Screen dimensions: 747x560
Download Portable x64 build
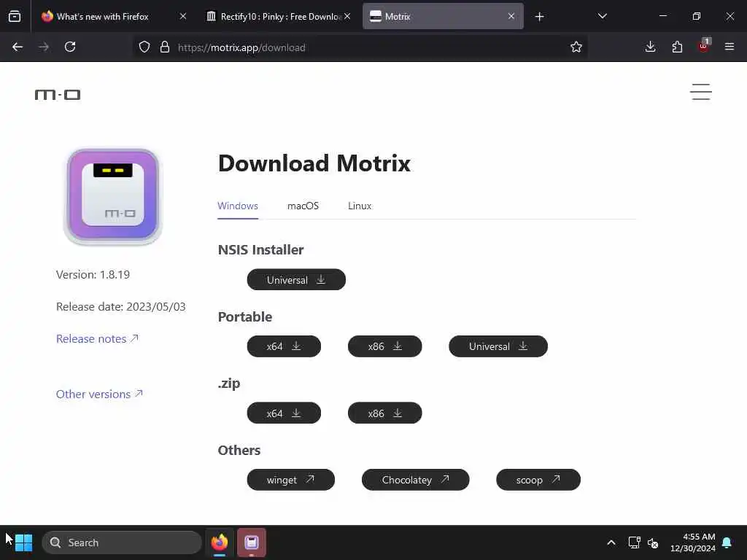click(x=284, y=346)
